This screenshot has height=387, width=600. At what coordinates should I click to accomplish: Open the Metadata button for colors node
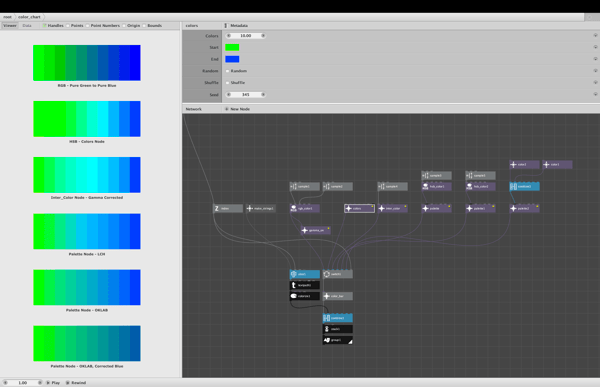[236, 26]
